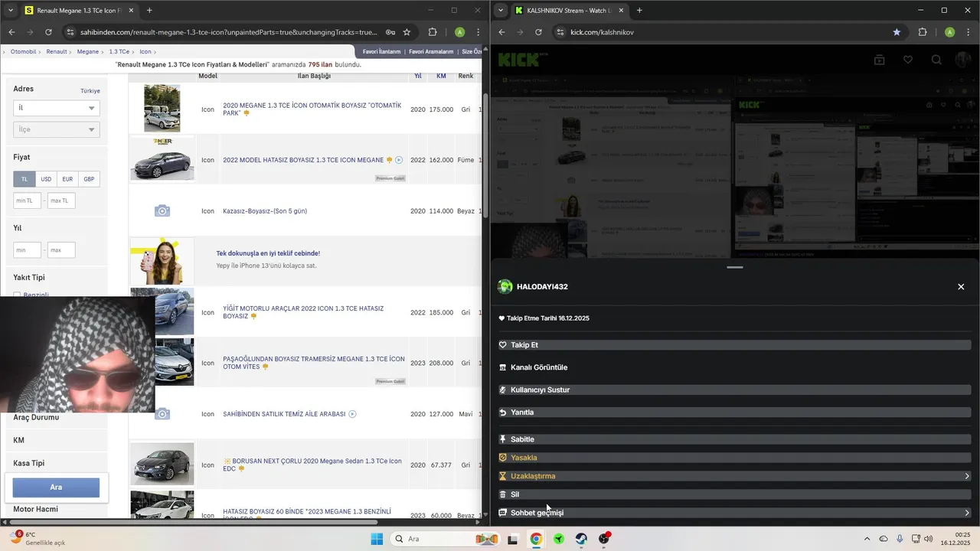Click the HALODAYI432 avatar
The height and width of the screenshot is (551, 980).
pos(505,287)
